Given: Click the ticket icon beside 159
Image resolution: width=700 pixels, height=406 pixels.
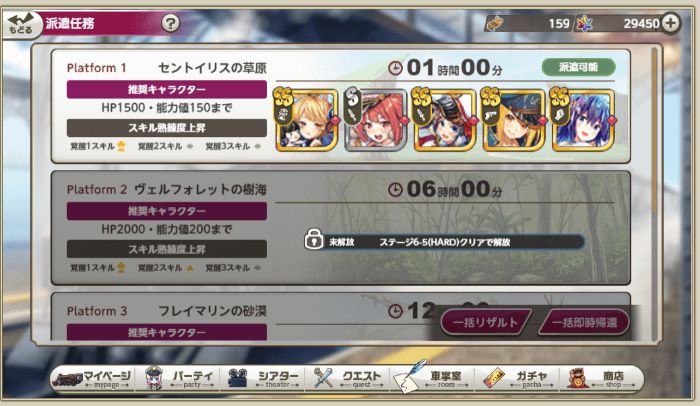Looking at the screenshot, I should click(x=495, y=23).
